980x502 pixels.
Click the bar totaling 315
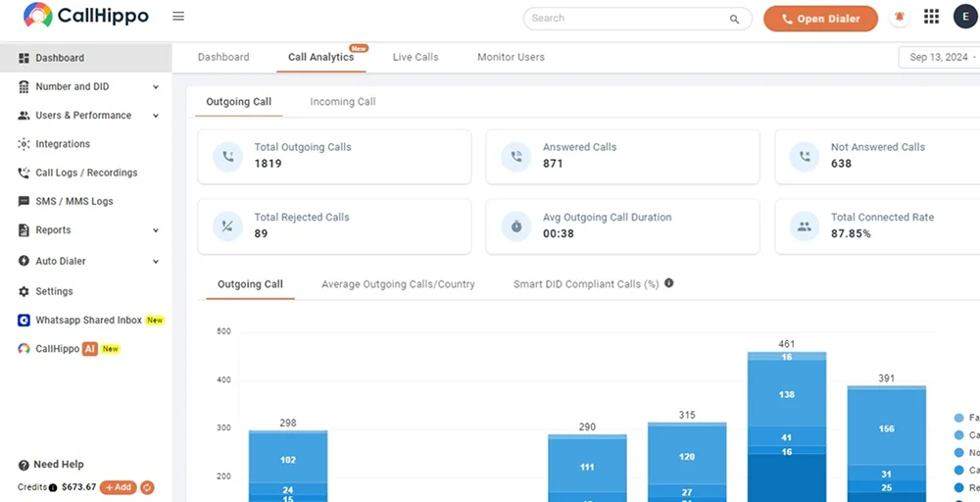coord(687,462)
